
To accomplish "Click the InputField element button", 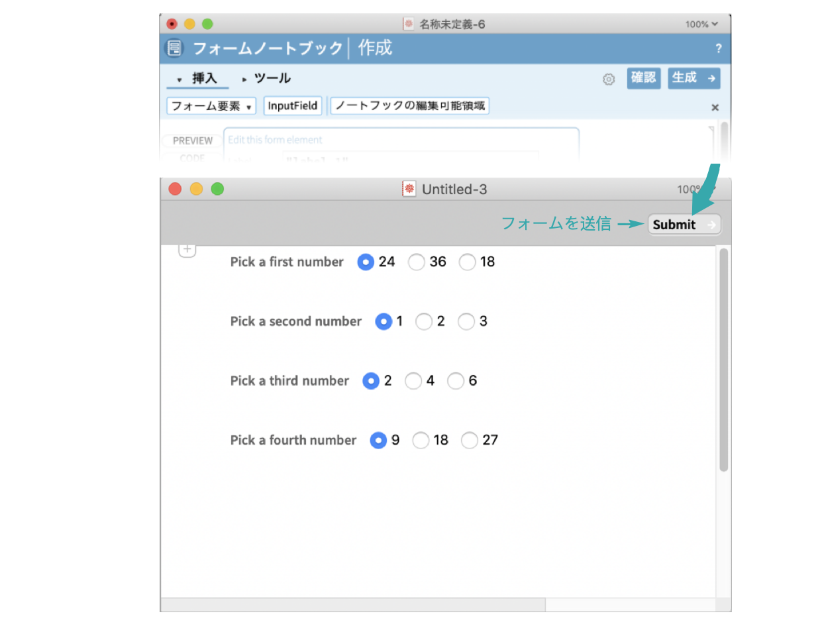I will 293,106.
